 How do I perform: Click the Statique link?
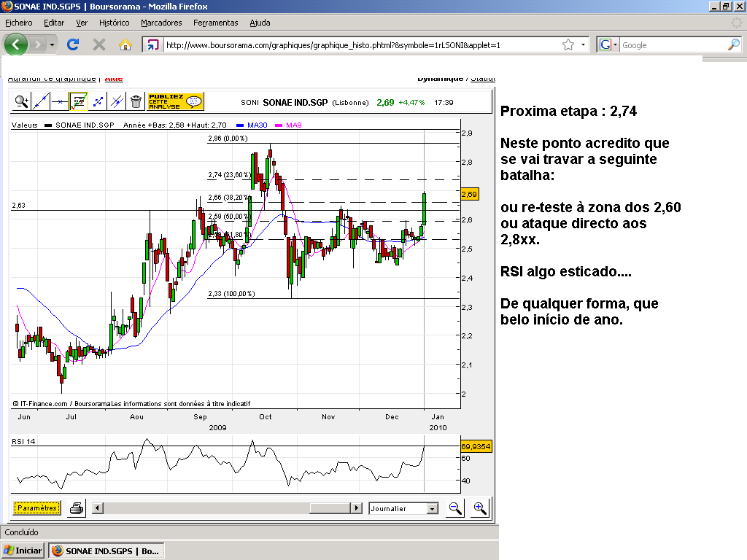click(483, 79)
